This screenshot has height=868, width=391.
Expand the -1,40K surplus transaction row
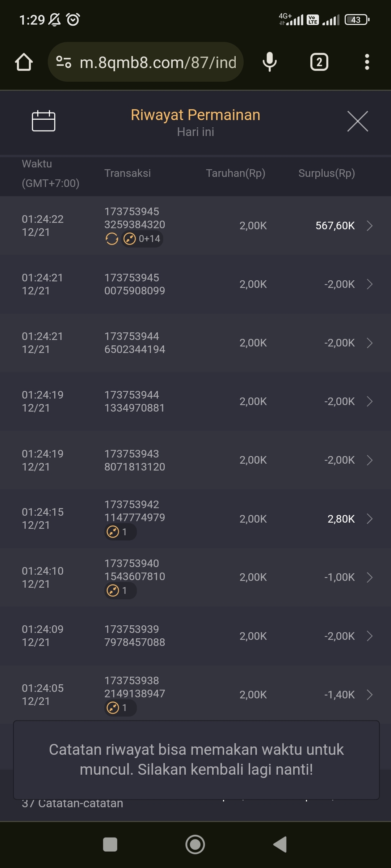tap(369, 694)
